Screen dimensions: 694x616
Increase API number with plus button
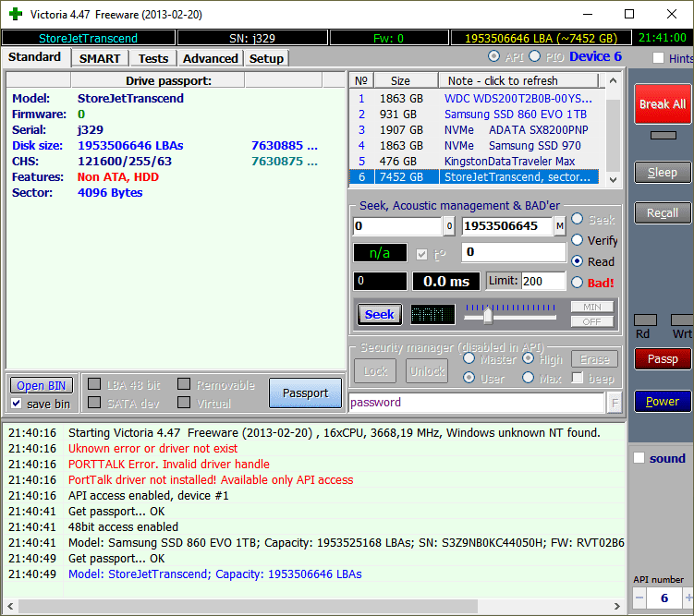pyautogui.click(x=688, y=598)
